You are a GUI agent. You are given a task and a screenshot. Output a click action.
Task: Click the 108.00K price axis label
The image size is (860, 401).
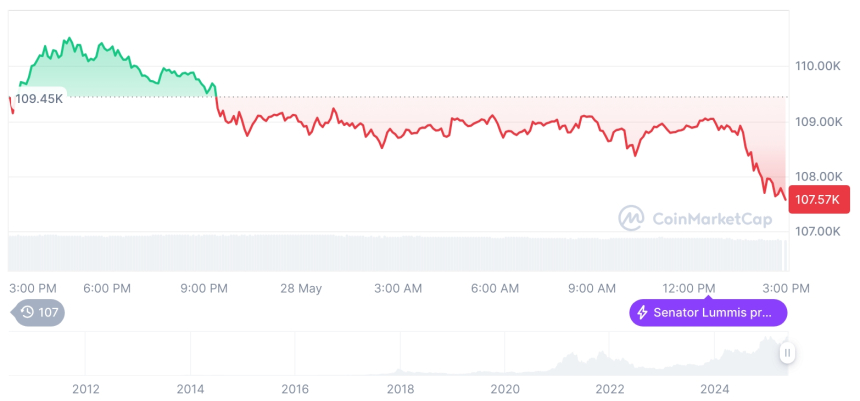[x=817, y=177]
